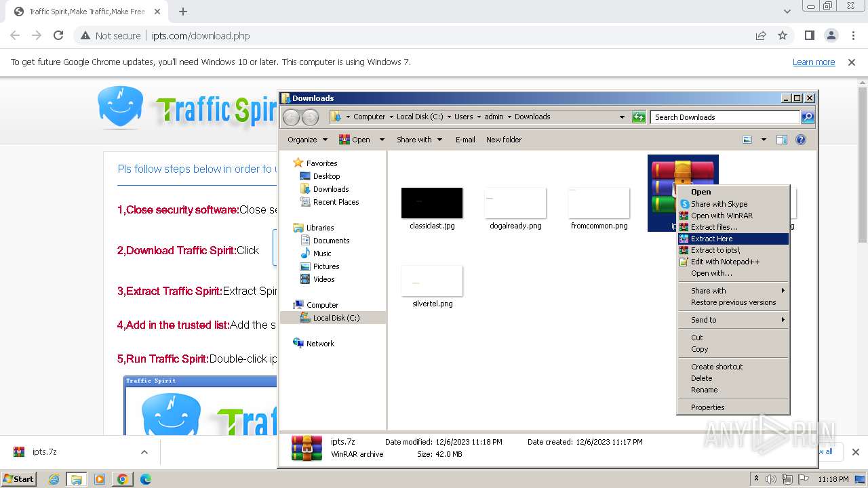Dismiss the Chrome update infobar
The width and height of the screenshot is (868, 488).
[x=852, y=62]
